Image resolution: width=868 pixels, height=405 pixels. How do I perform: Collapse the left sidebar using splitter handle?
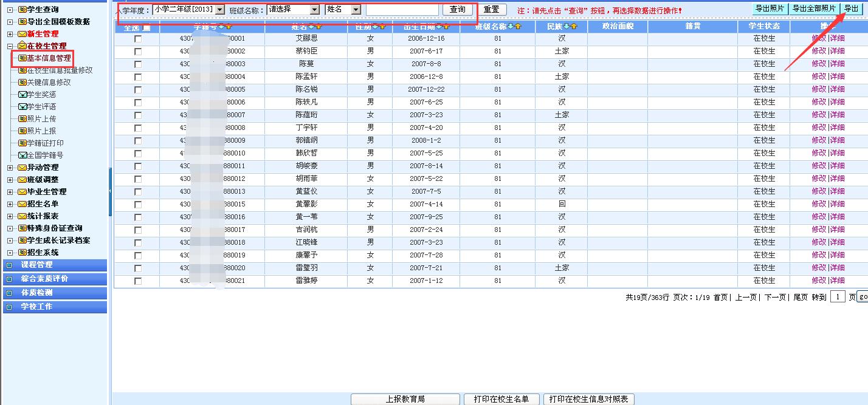pyautogui.click(x=110, y=191)
